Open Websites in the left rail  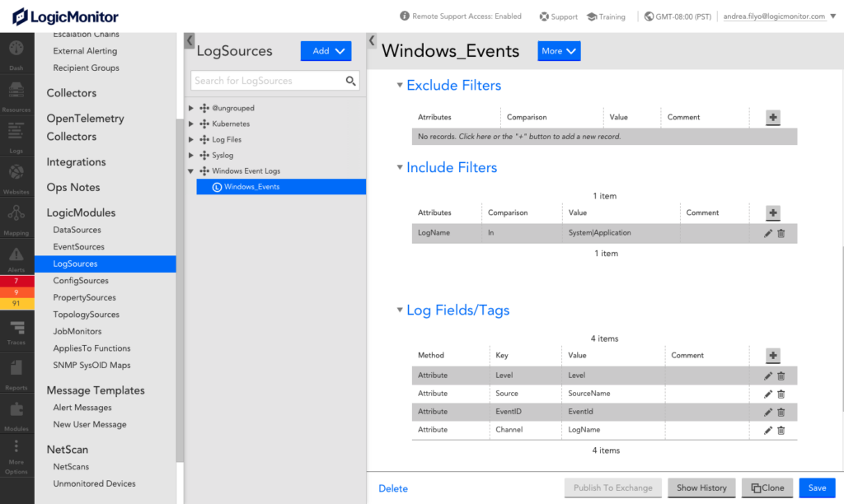pyautogui.click(x=16, y=178)
